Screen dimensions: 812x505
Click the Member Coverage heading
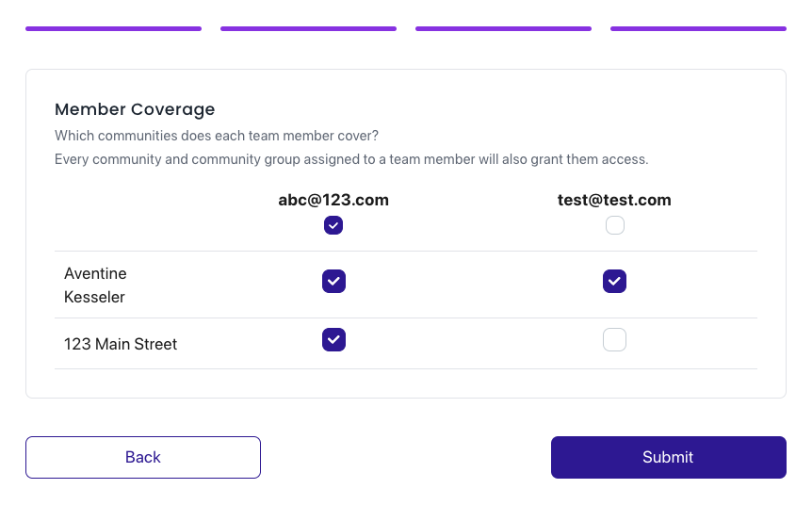tap(135, 109)
